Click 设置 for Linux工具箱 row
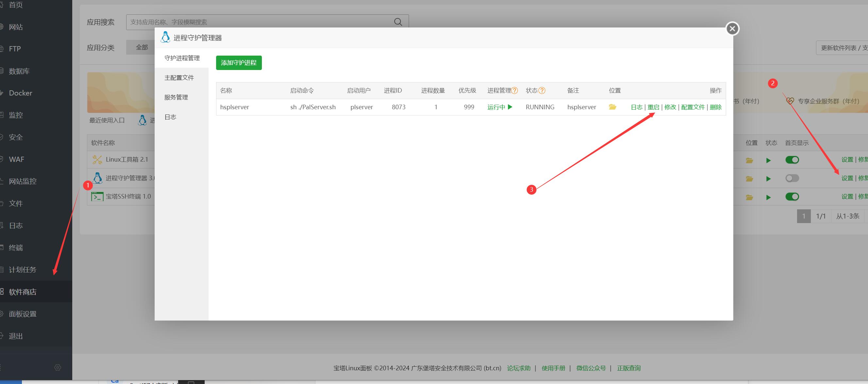Screen dimensions: 868x384 pos(847,160)
